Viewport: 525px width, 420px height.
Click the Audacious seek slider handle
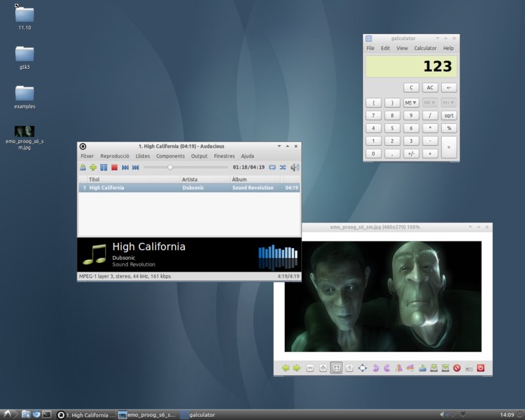coord(170,167)
